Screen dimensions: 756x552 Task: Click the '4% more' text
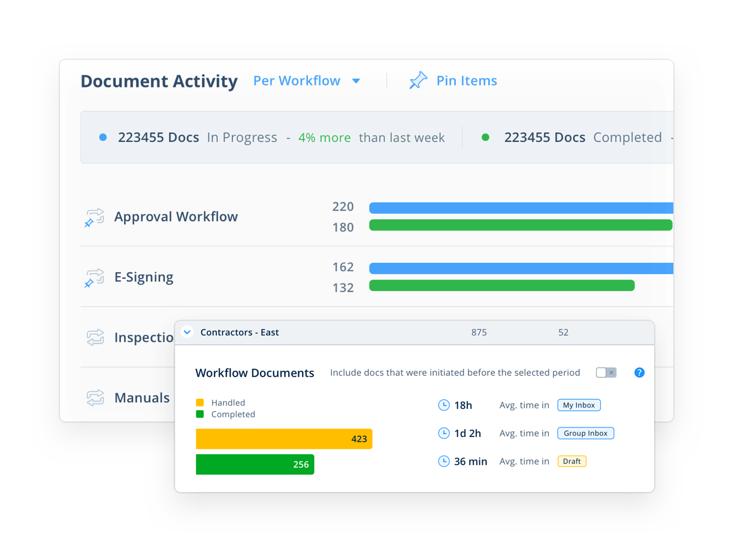(x=325, y=138)
